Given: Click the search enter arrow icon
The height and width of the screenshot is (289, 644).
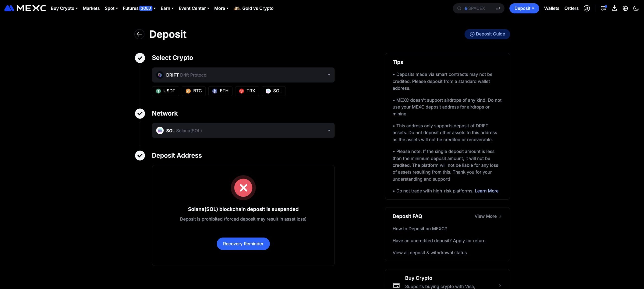Looking at the screenshot, I should coord(498,8).
